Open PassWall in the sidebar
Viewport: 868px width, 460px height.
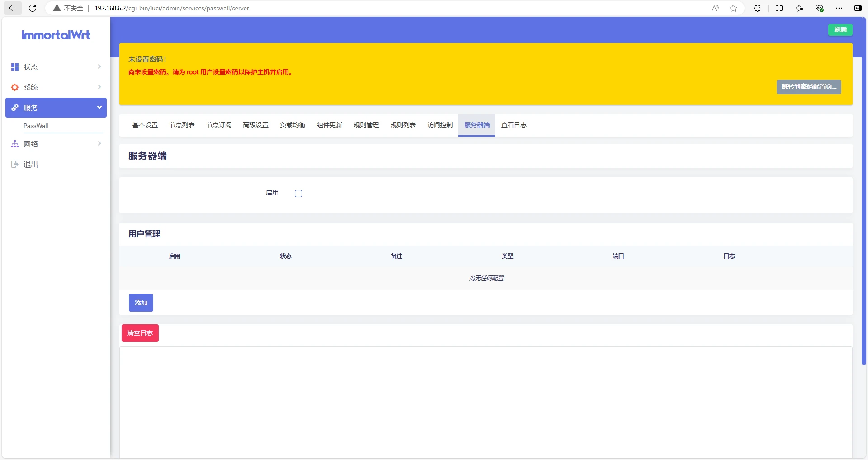[x=36, y=126]
